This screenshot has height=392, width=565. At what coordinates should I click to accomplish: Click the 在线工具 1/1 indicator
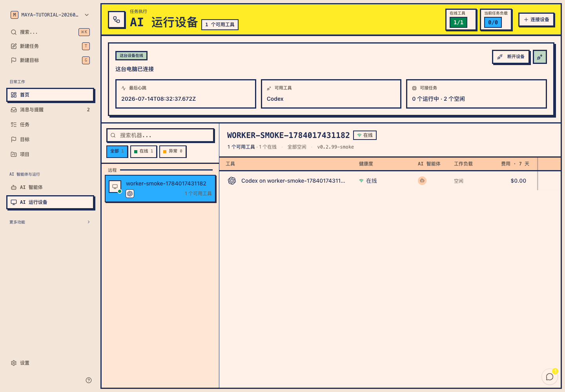(x=461, y=20)
